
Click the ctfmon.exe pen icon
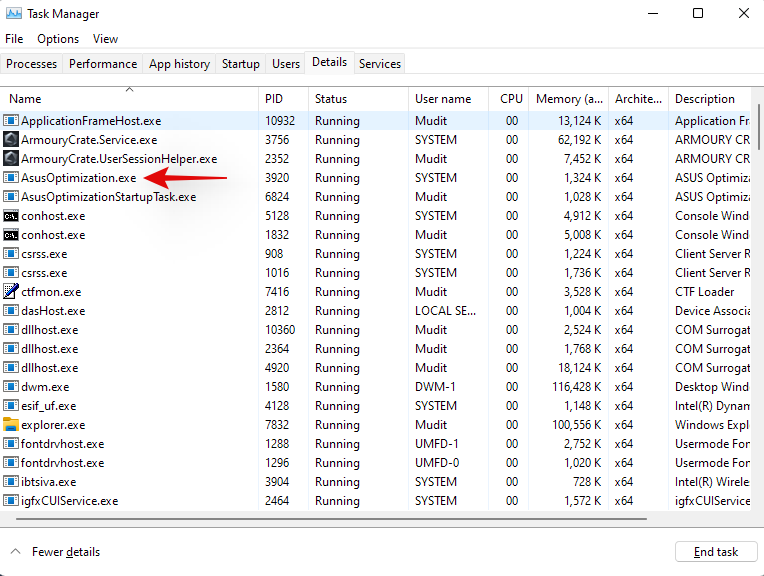11,292
